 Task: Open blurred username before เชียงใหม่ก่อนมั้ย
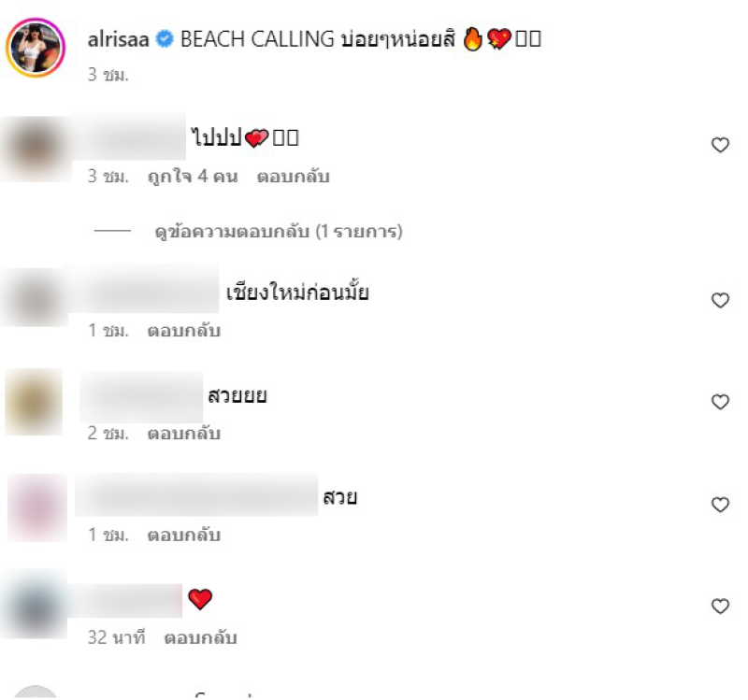pos(143,289)
